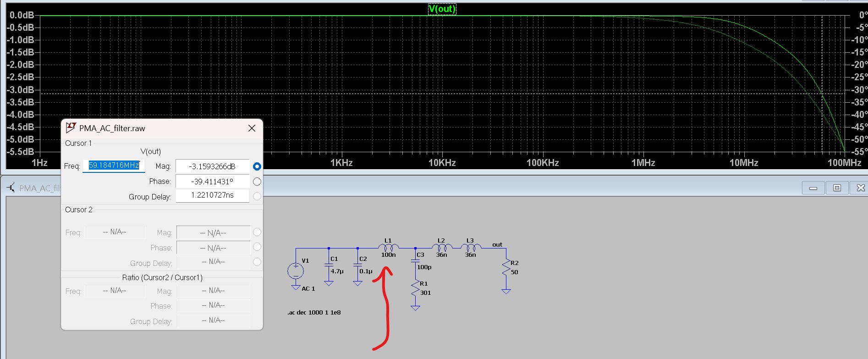Click the 4.7µ value of C1
Viewport: 868px width, 359px height.
pos(337,271)
